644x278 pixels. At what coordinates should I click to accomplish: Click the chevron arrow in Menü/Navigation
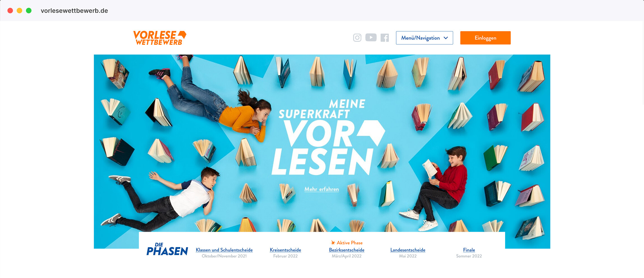coord(446,38)
